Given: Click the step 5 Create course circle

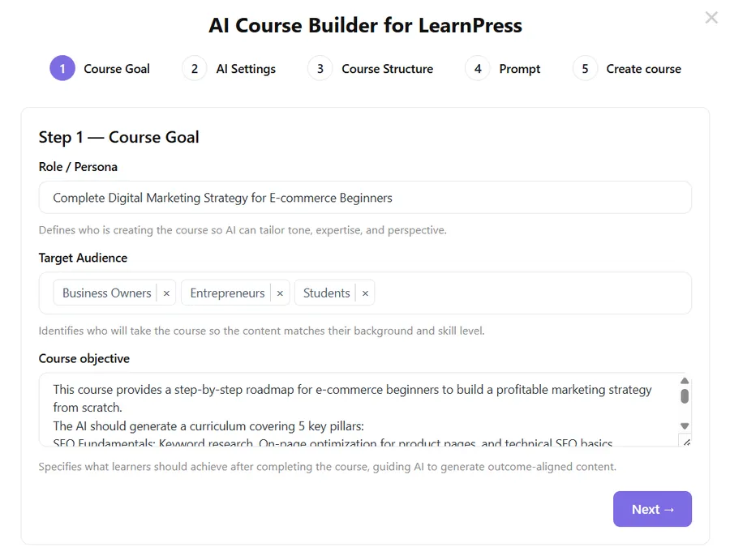Looking at the screenshot, I should [x=585, y=69].
